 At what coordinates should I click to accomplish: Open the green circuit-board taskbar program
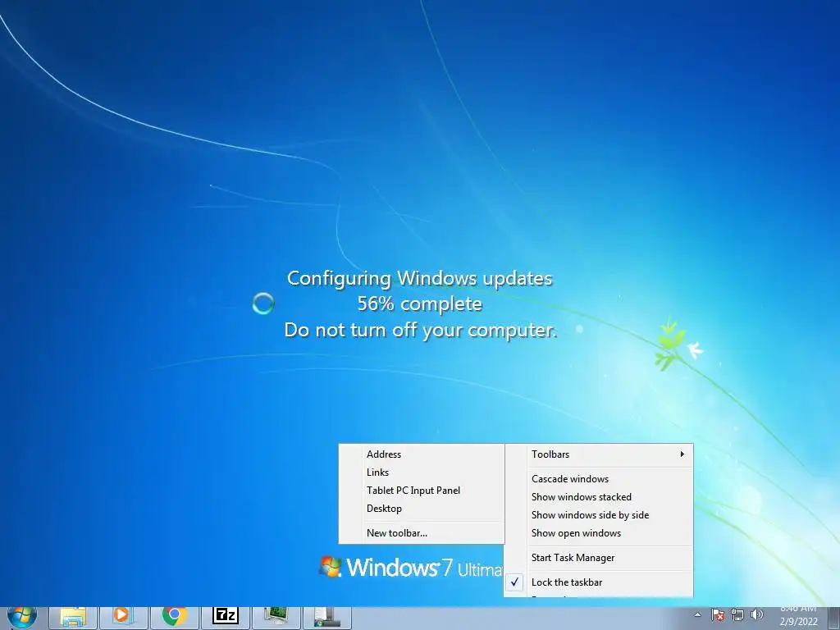(x=276, y=619)
